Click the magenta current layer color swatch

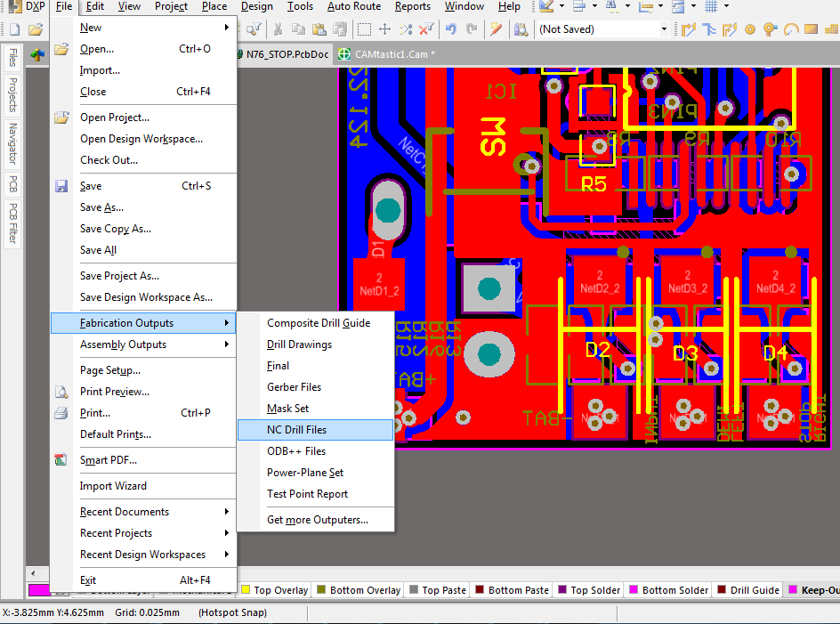[x=38, y=589]
